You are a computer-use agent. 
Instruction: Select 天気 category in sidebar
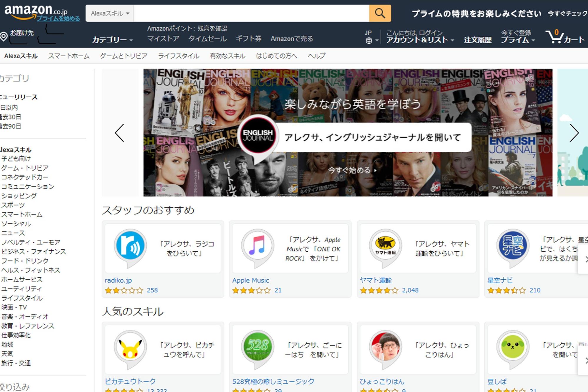pos(7,354)
